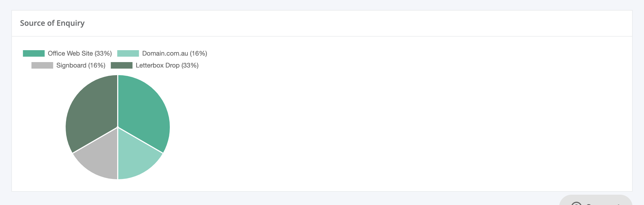Hide Signboard (16%) via legend label
The image size is (644, 205).
[81, 65]
